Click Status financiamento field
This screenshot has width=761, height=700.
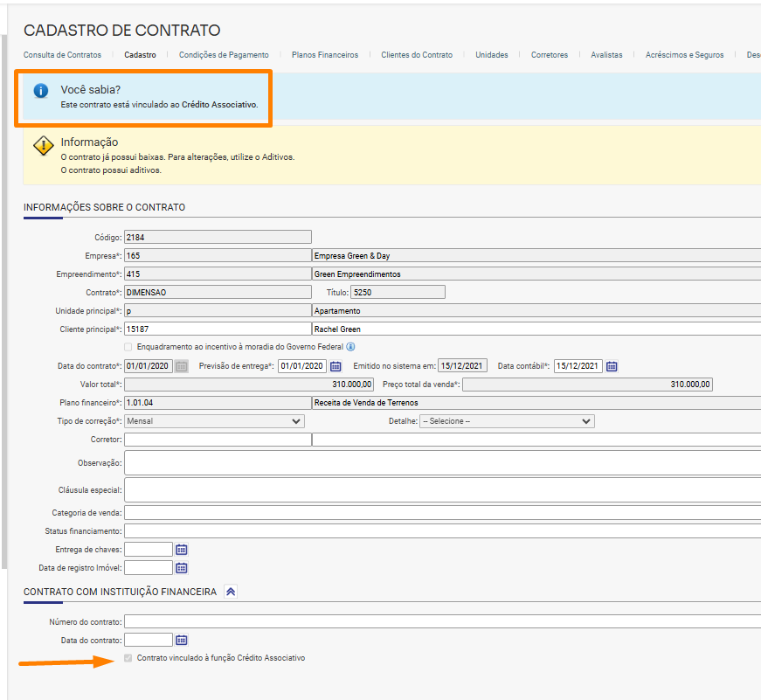[443, 531]
